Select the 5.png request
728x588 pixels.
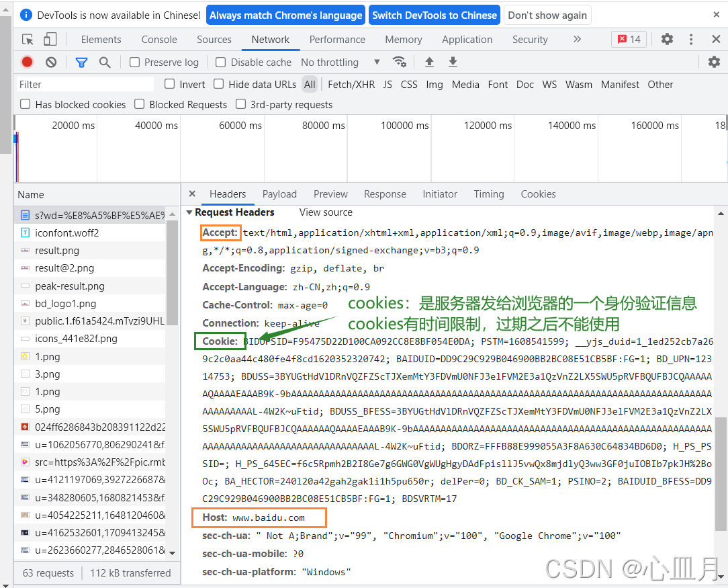(89, 409)
